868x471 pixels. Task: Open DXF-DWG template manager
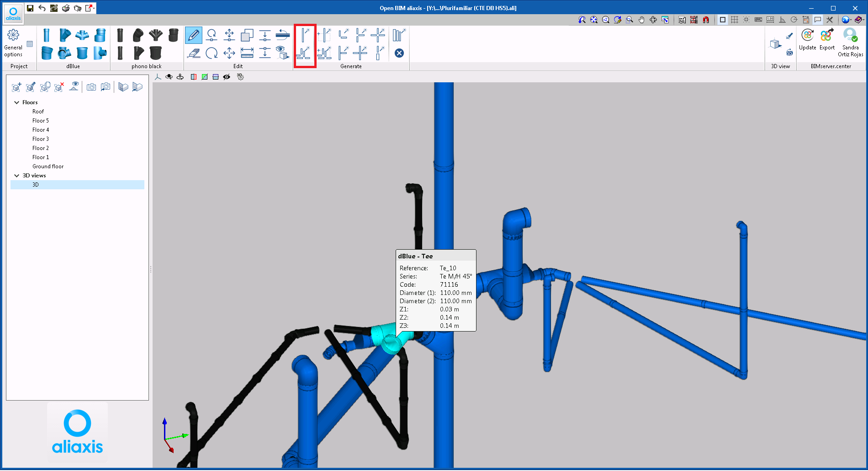point(682,20)
